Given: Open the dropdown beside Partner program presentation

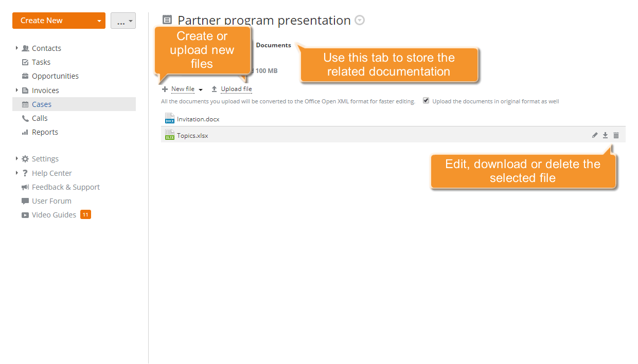Looking at the screenshot, I should [x=359, y=20].
